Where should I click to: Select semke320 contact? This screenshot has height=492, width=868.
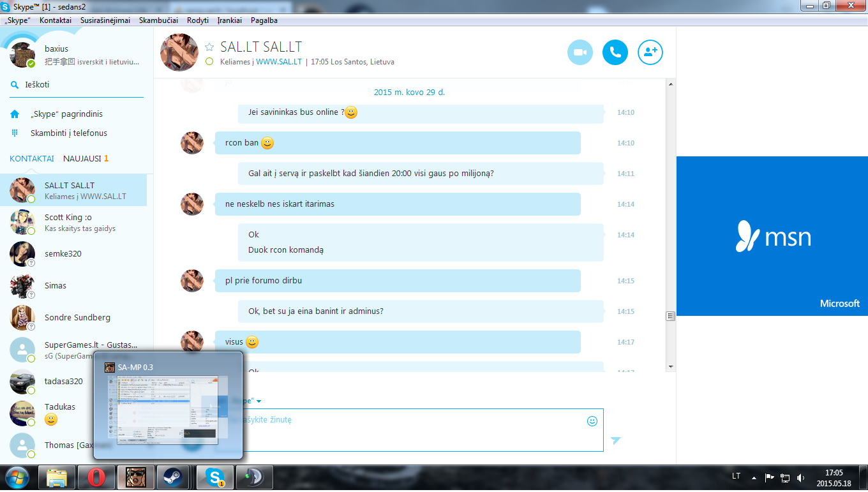point(73,254)
